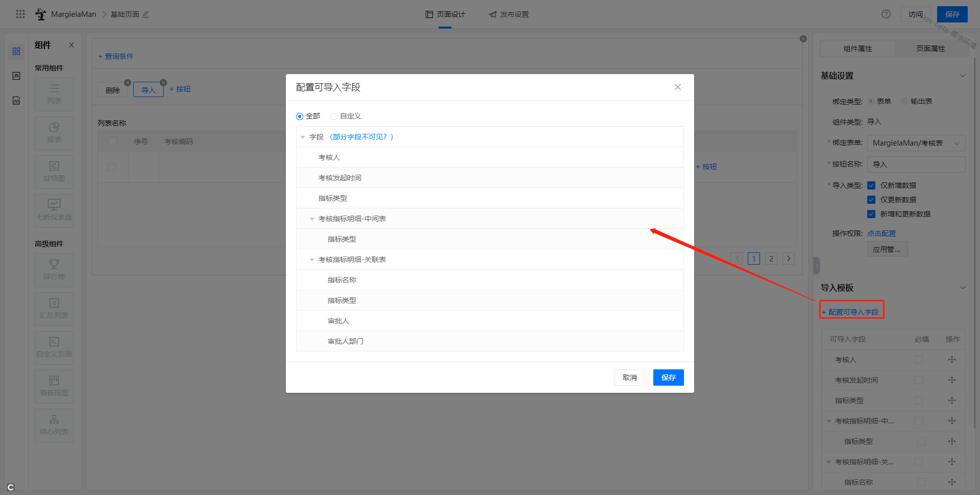980x495 pixels.
Task: Pick the 自定义页面 component
Action: 54,348
